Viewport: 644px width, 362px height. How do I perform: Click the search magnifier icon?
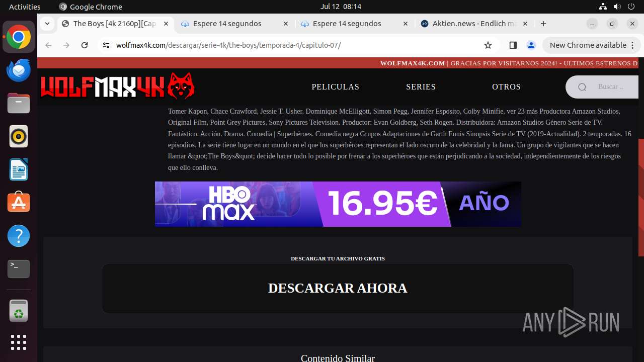pos(582,87)
